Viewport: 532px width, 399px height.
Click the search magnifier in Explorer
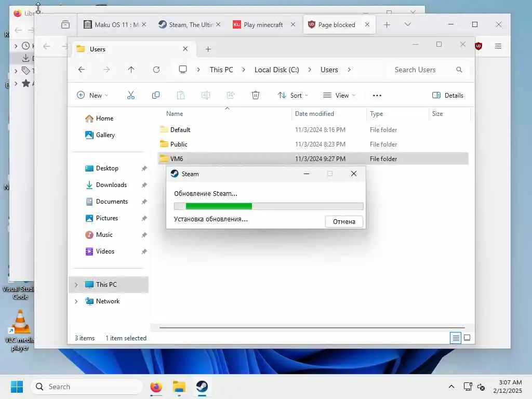[459, 70]
